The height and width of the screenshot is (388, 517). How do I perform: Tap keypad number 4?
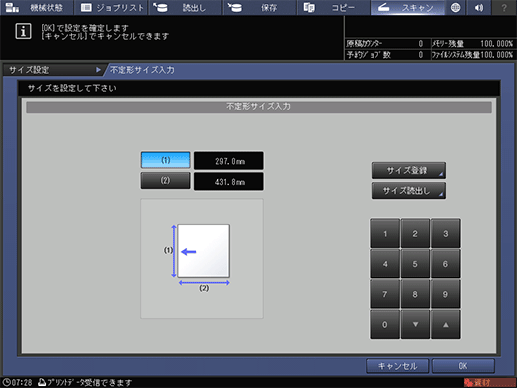385,264
